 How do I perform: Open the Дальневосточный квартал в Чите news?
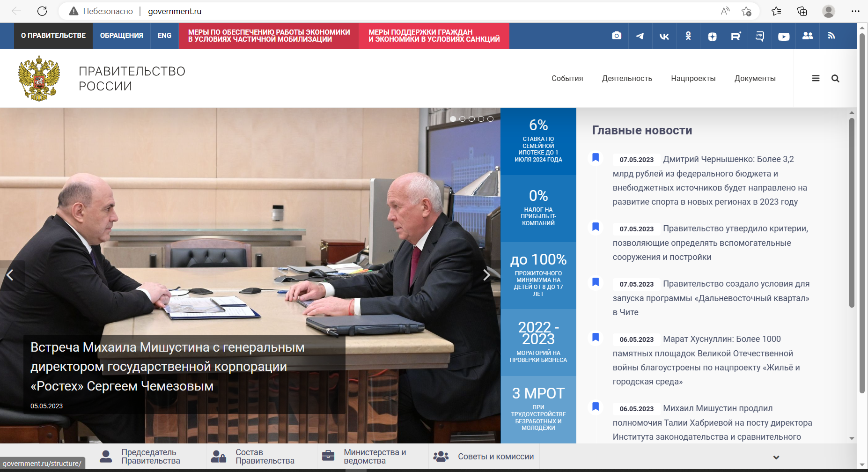(x=711, y=298)
